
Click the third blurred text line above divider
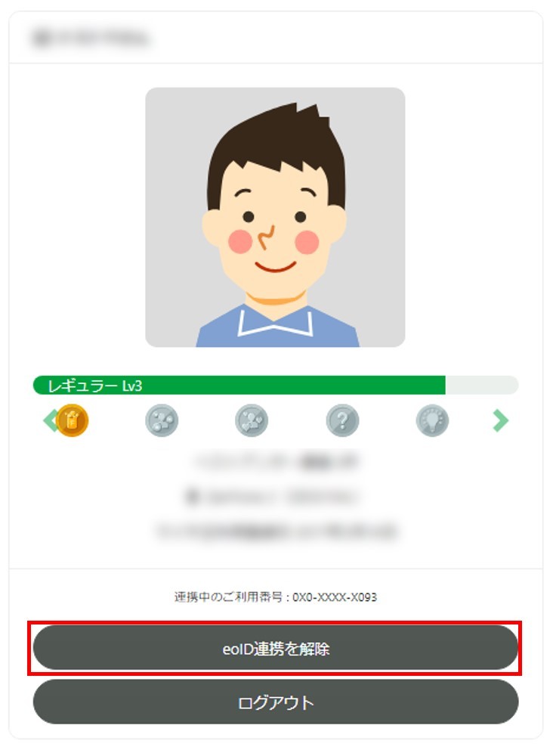[x=276, y=531]
